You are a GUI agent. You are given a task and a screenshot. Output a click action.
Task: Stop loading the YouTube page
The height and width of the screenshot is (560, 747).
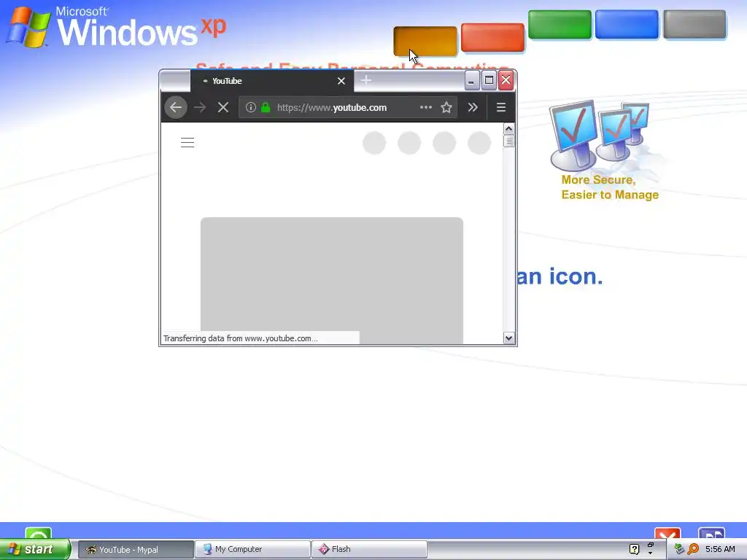pos(223,107)
